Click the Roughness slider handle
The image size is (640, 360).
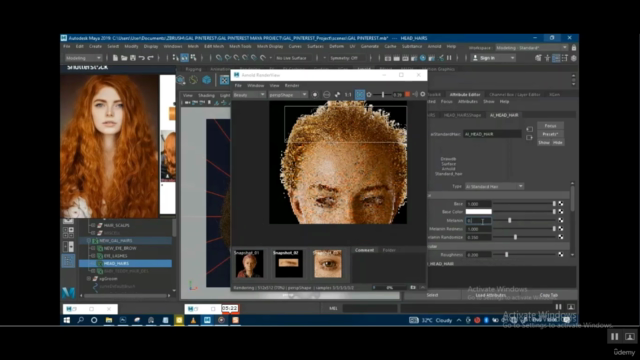[x=507, y=254]
